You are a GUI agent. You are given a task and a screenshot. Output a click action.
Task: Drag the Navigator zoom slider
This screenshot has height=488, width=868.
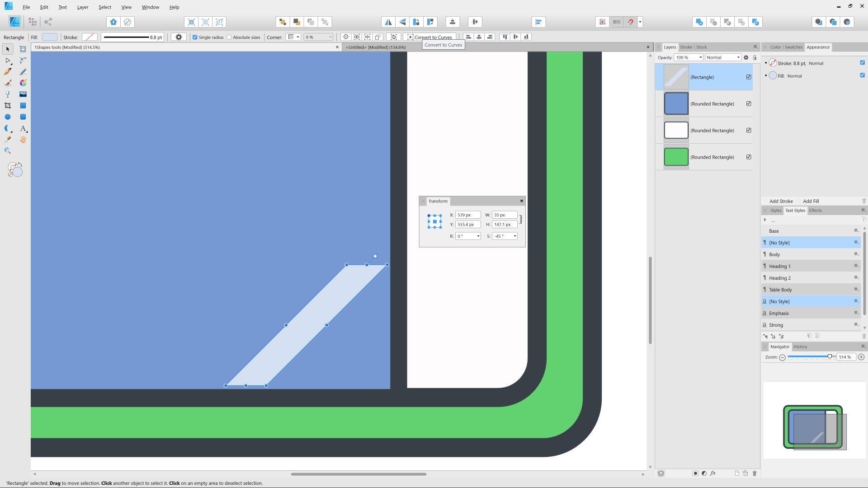click(828, 357)
